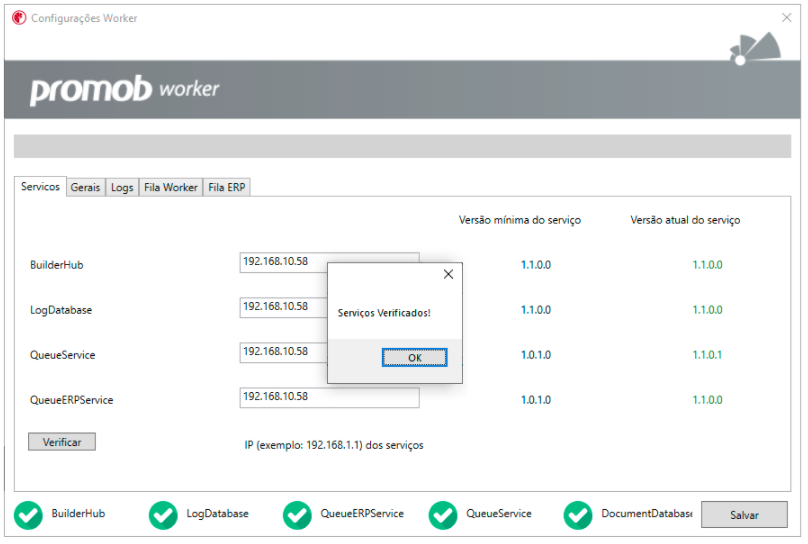The image size is (808, 544).
Task: Click the DocumentDatabase status label at bottom
Action: pos(647,514)
